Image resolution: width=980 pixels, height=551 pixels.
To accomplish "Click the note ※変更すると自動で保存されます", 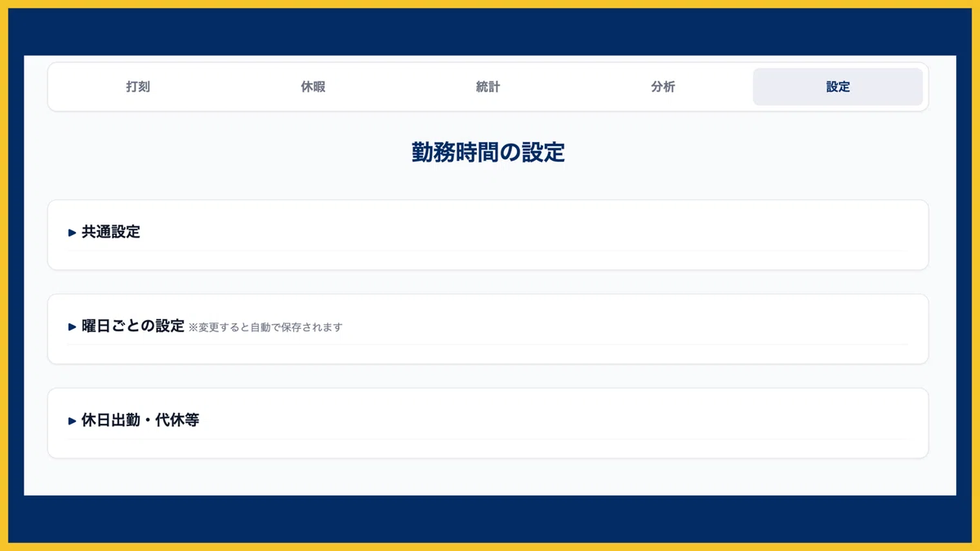I will click(x=265, y=327).
